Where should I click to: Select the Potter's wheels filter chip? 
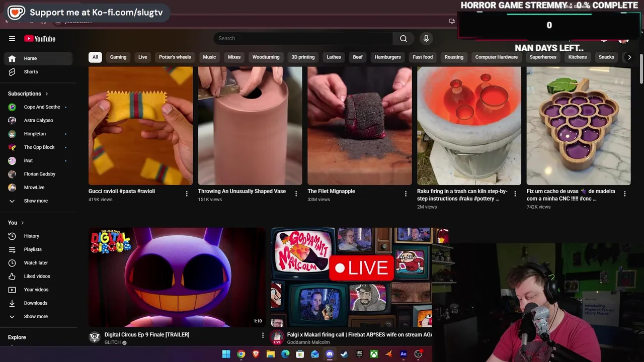click(175, 57)
